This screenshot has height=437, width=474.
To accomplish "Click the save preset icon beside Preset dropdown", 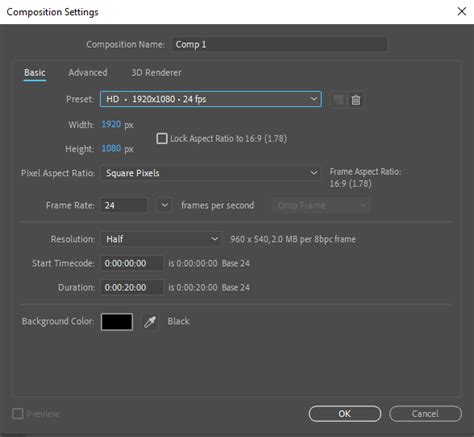I will [x=338, y=100].
